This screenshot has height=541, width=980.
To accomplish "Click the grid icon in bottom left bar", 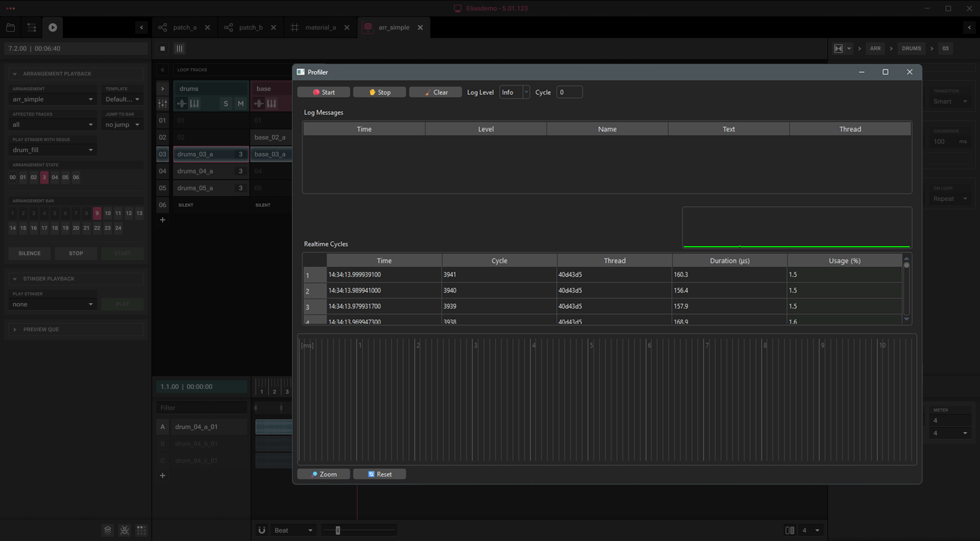I will 142,530.
